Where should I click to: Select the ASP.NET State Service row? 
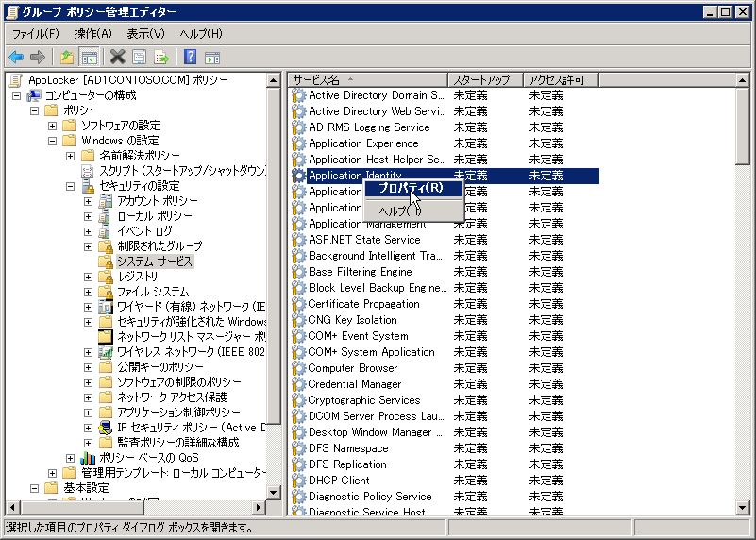(444, 240)
